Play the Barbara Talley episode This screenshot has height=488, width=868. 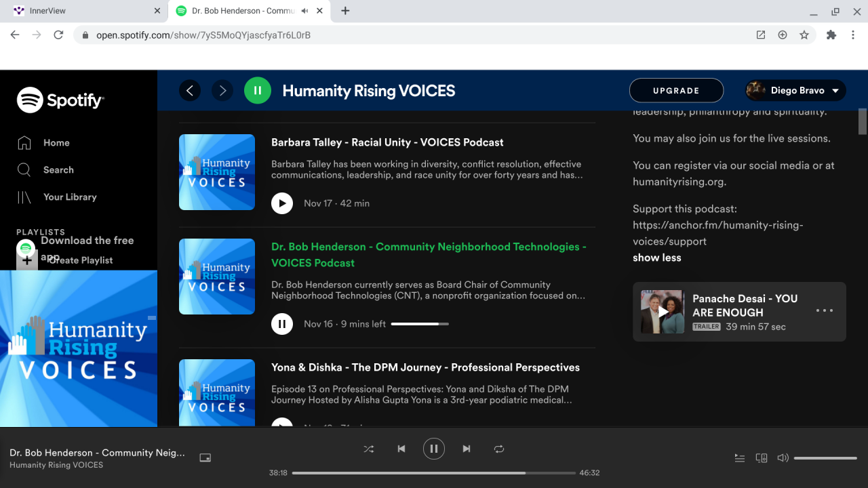[x=282, y=203]
